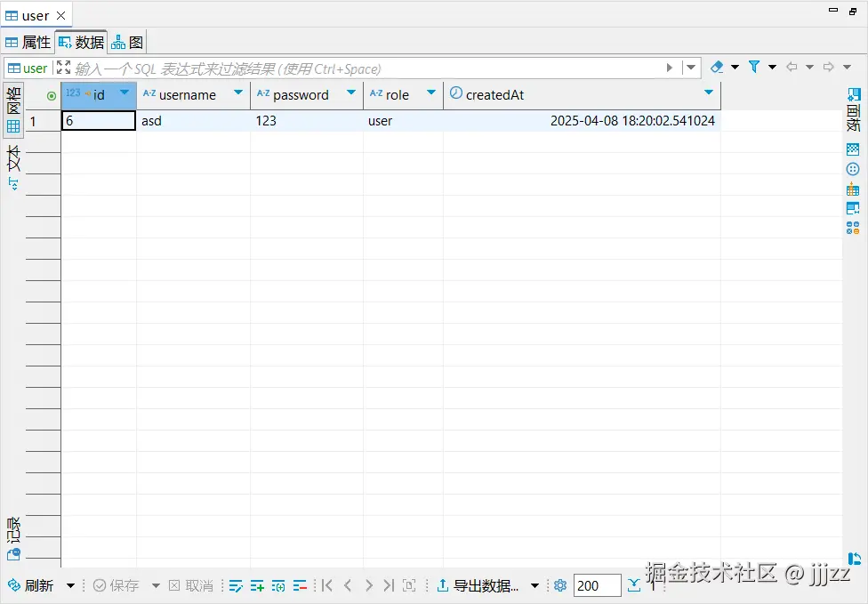Select the username cell asd

click(193, 121)
